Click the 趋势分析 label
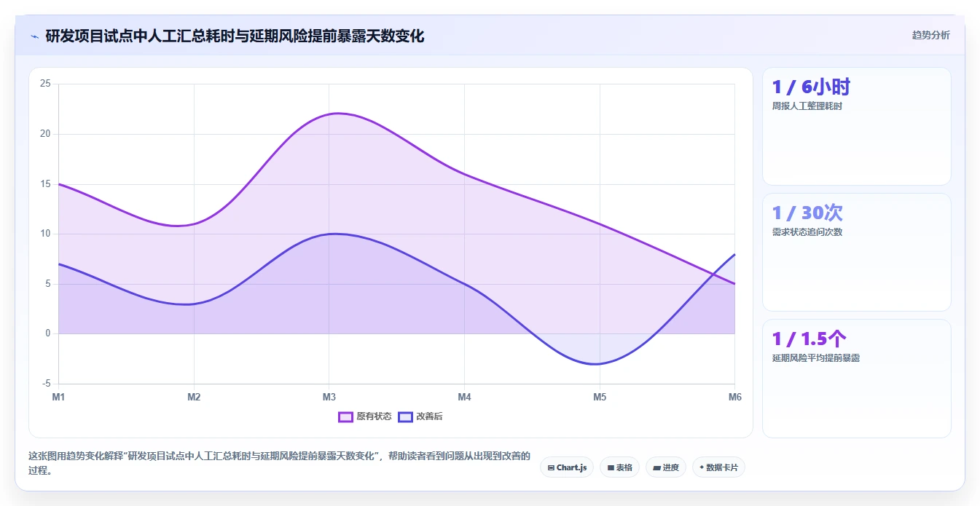Screen dimensions: 980x506 930,35
